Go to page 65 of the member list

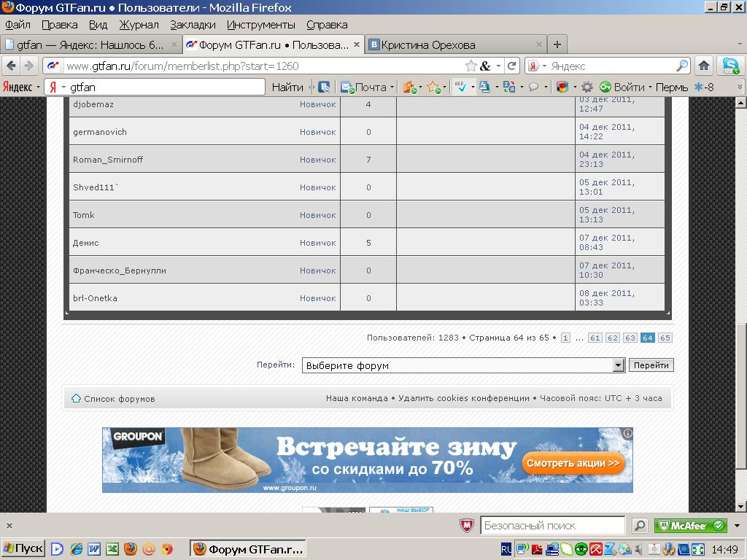[665, 338]
